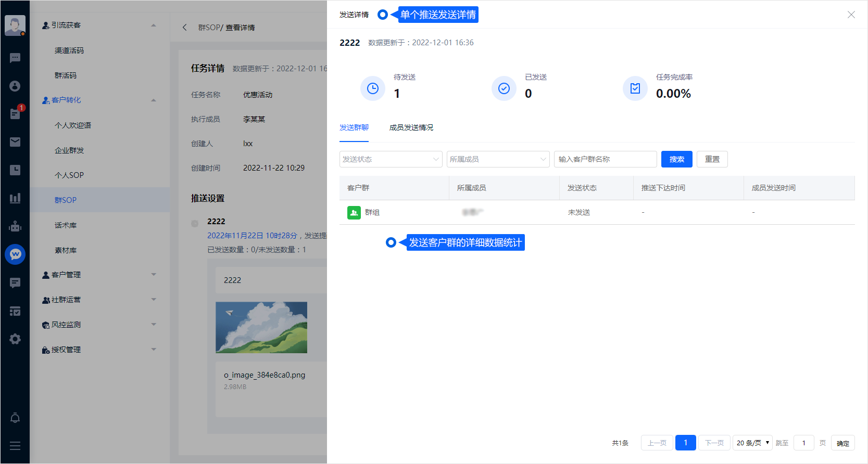This screenshot has width=868, height=464.
Task: Switch to the 成员发送情况 tab
Action: pos(411,127)
